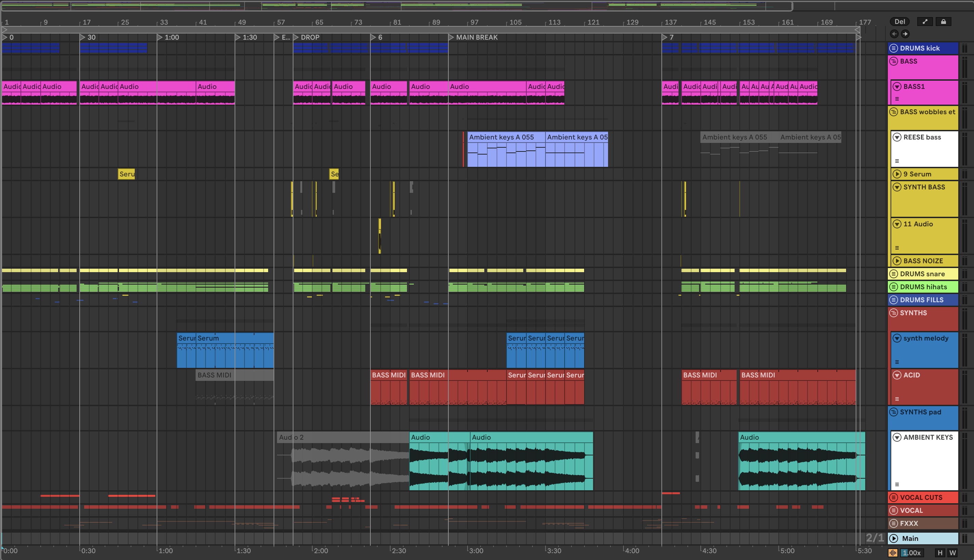Viewport: 974px width, 560px height.
Task: Click the 1.00x zoom value field
Action: (x=912, y=553)
